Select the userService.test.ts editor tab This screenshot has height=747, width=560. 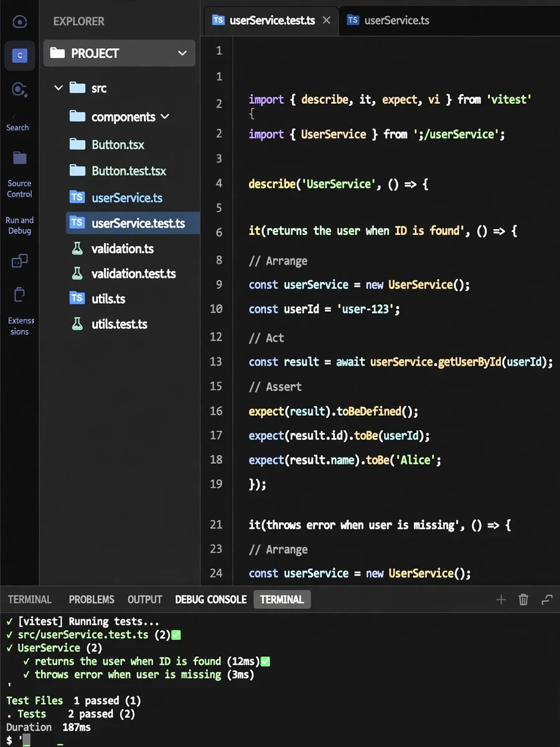click(272, 20)
